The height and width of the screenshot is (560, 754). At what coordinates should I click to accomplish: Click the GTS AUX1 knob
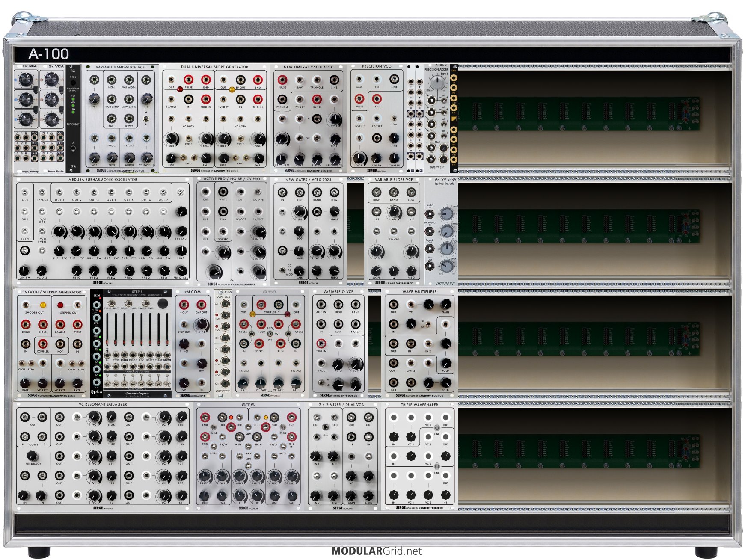[x=239, y=476]
